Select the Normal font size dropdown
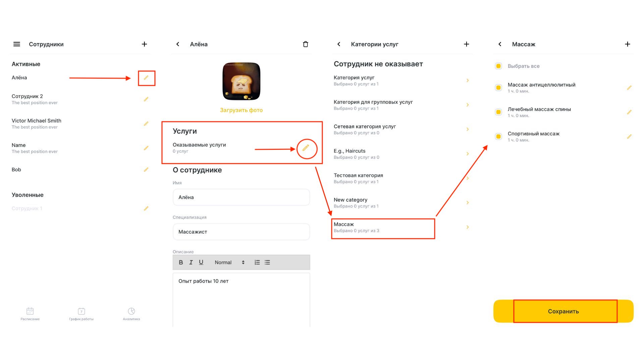This screenshot has width=644, height=362. coord(228,262)
